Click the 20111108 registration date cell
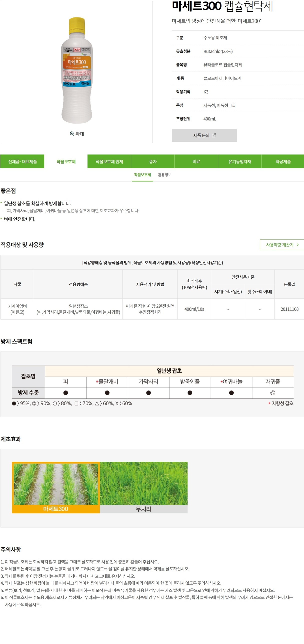Image resolution: width=304 pixels, height=644 pixels. click(x=289, y=309)
